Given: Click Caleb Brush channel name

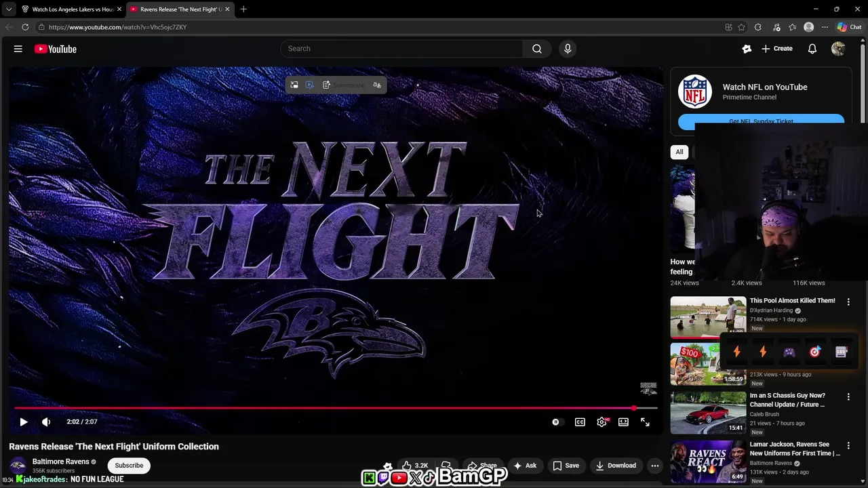Looking at the screenshot, I should coord(764,414).
